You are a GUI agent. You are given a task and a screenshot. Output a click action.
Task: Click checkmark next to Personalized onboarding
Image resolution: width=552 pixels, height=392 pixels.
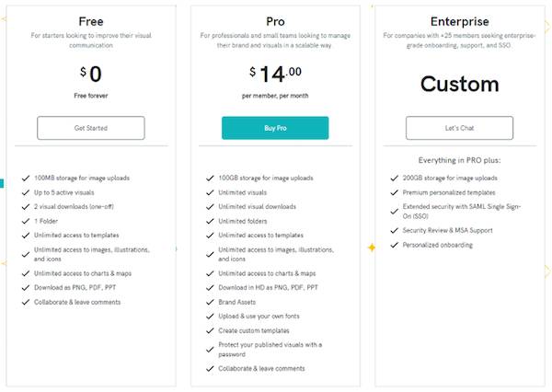click(394, 245)
